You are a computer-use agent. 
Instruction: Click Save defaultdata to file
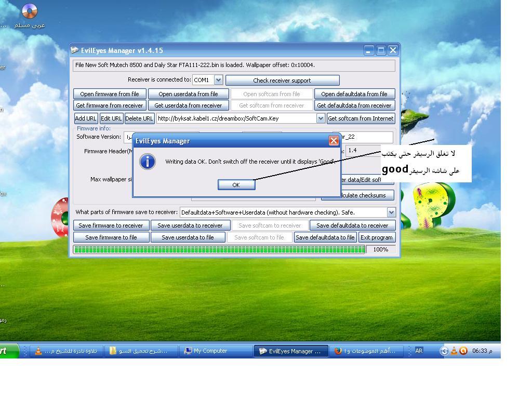(325, 237)
